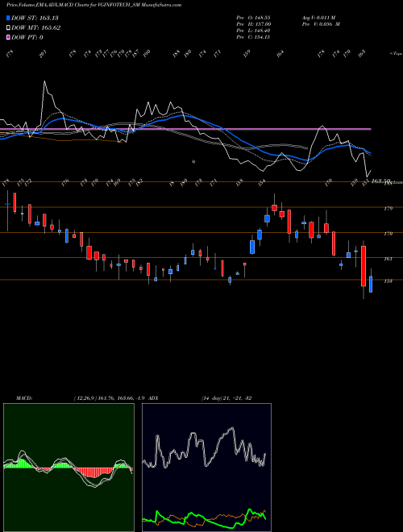Open the dark blue ADX indicator panel

click(206, 468)
